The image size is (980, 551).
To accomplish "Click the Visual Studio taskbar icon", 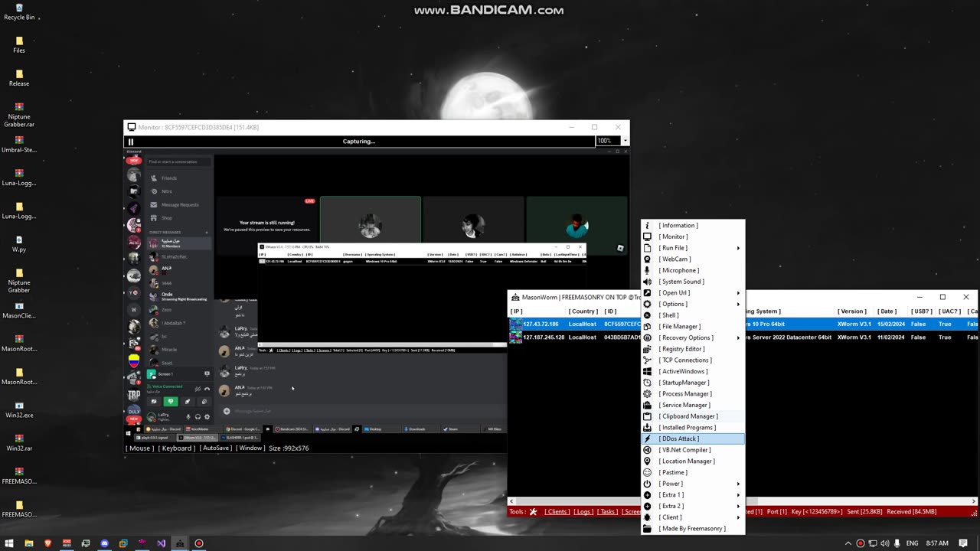I will point(161,543).
